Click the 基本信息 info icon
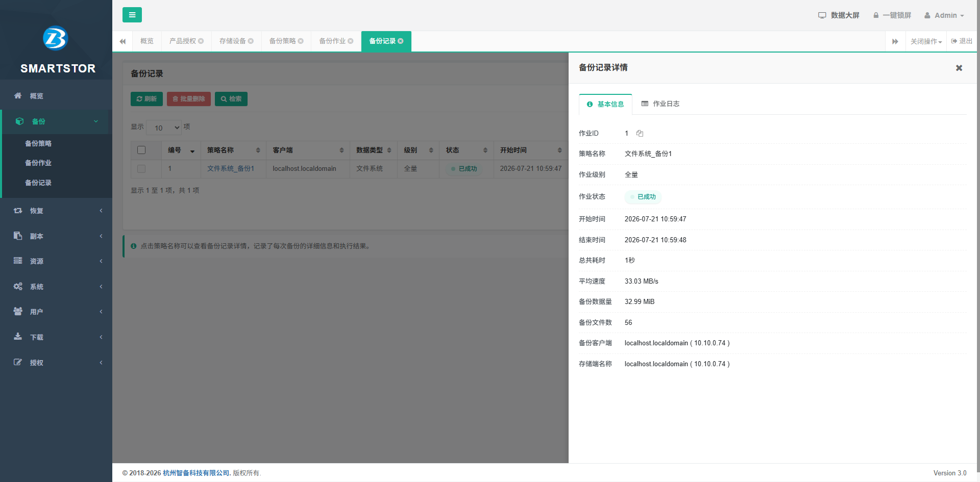 (590, 104)
